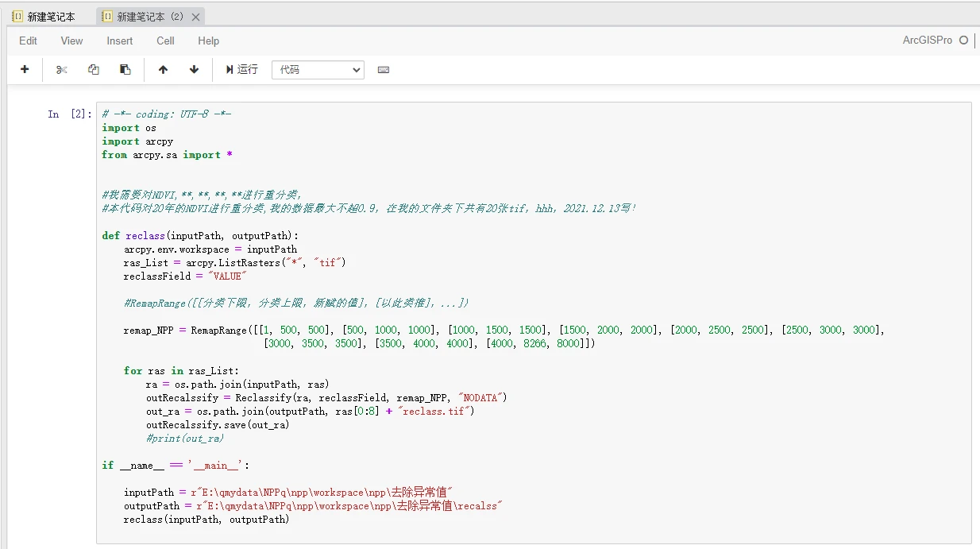Click the '#print(out_ra)' comment line
Viewport: 980px width, 549px height.
(185, 439)
